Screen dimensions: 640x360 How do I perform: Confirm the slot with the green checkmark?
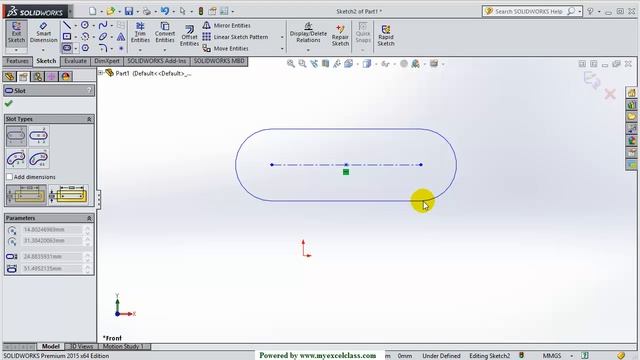pos(9,104)
